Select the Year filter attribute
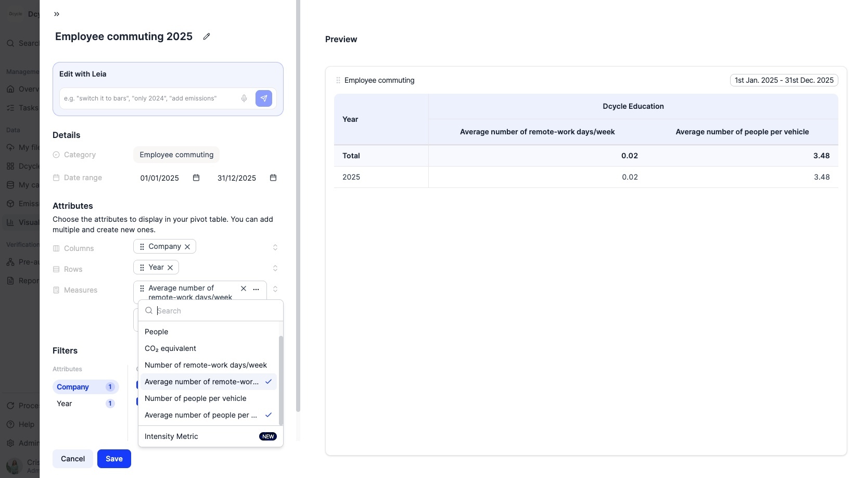 point(86,404)
